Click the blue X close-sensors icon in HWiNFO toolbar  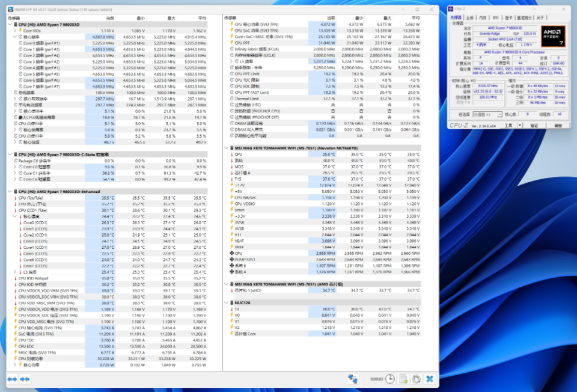point(429,379)
